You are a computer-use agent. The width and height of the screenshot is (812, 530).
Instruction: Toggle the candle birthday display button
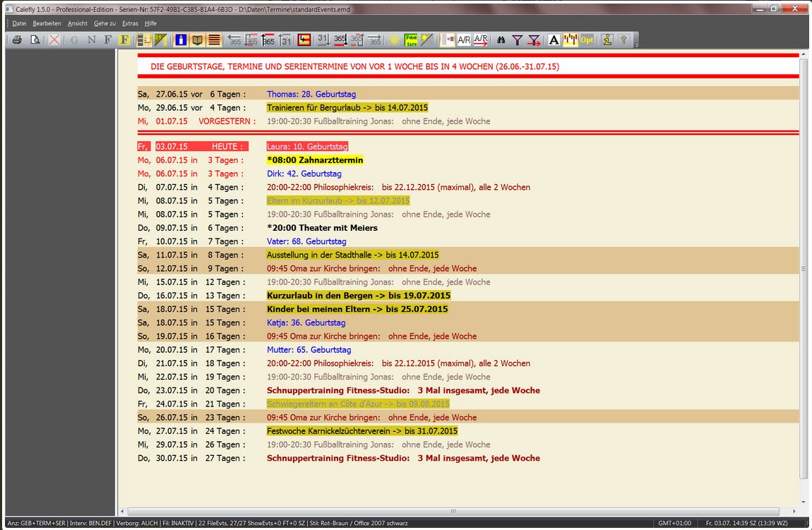pos(181,40)
